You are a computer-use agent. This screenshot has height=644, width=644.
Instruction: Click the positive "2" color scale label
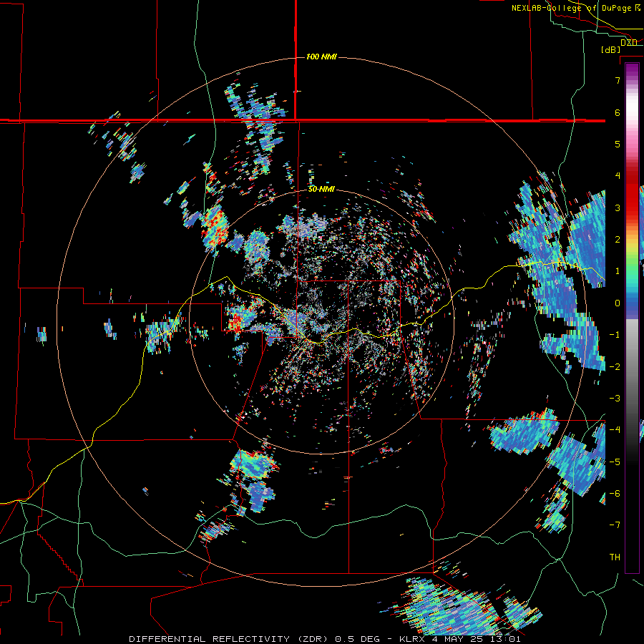(x=618, y=240)
